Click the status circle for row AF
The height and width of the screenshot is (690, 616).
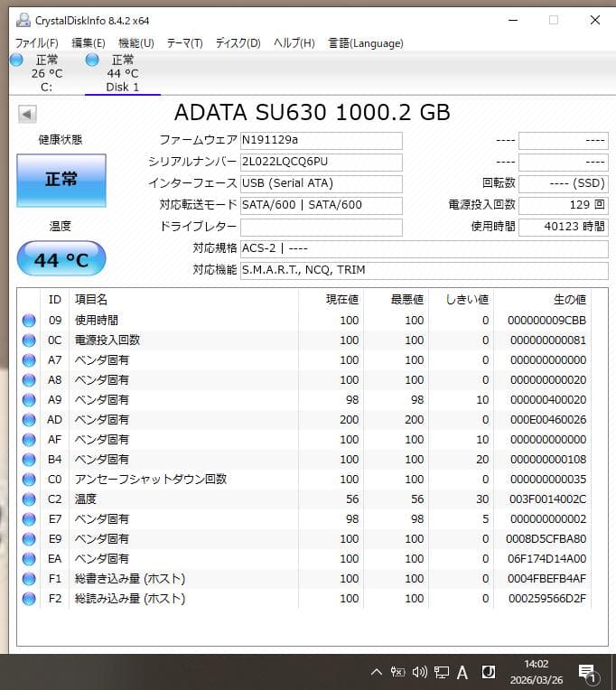29,440
